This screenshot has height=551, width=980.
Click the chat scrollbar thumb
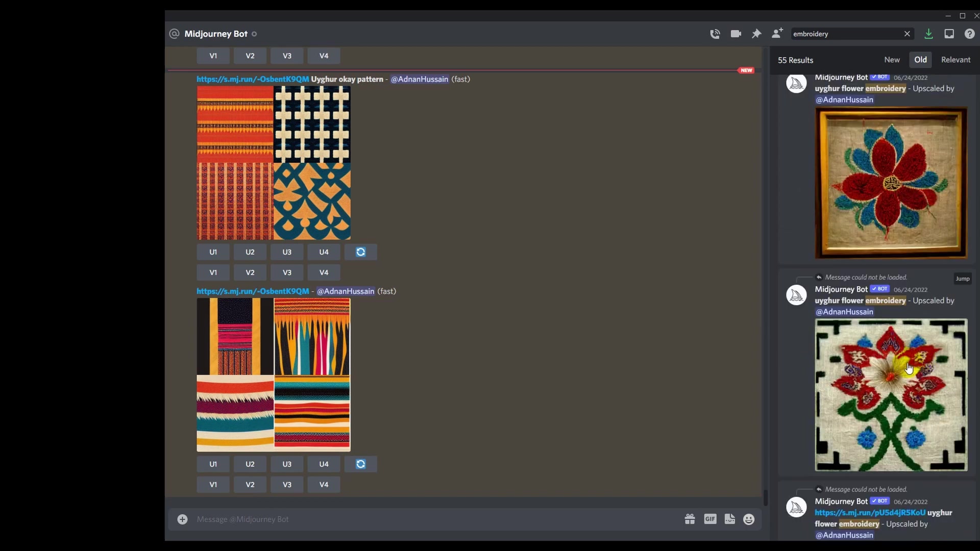pos(765,497)
